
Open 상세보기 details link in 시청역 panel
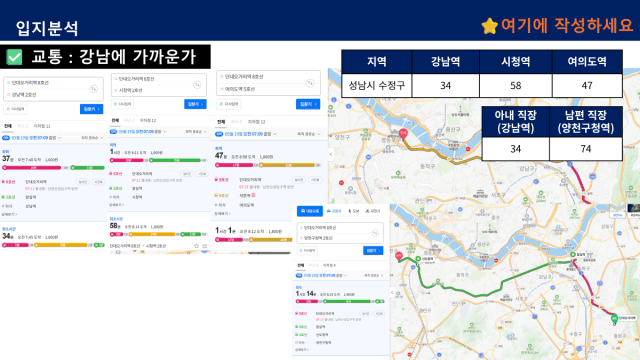click(x=116, y=205)
